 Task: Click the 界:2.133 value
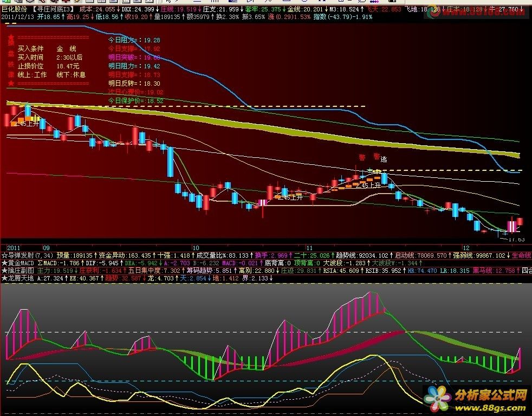click(256, 278)
